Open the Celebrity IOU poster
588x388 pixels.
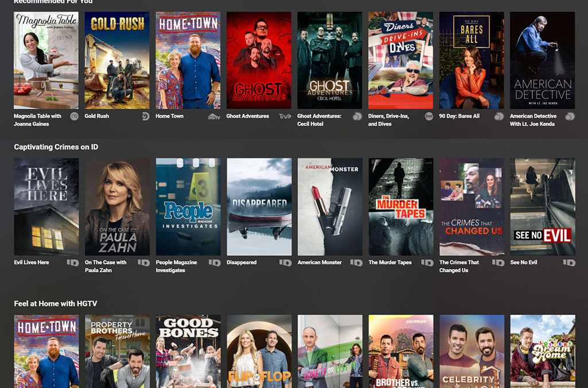tap(472, 351)
